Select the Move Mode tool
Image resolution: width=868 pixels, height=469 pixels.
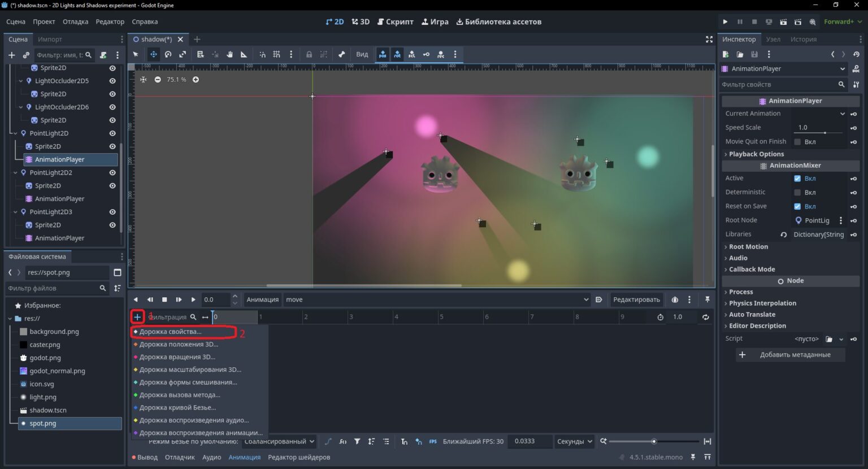(x=153, y=54)
